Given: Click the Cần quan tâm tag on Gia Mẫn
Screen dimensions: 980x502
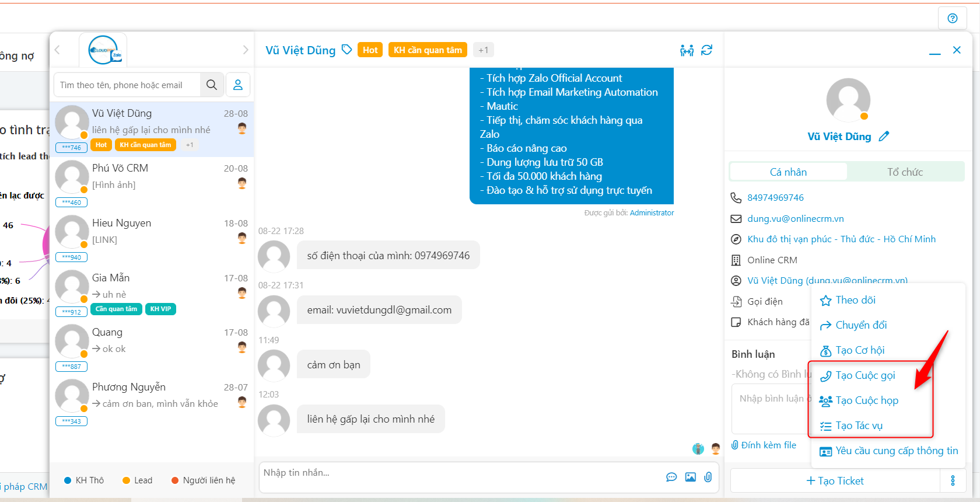Looking at the screenshot, I should 117,309.
